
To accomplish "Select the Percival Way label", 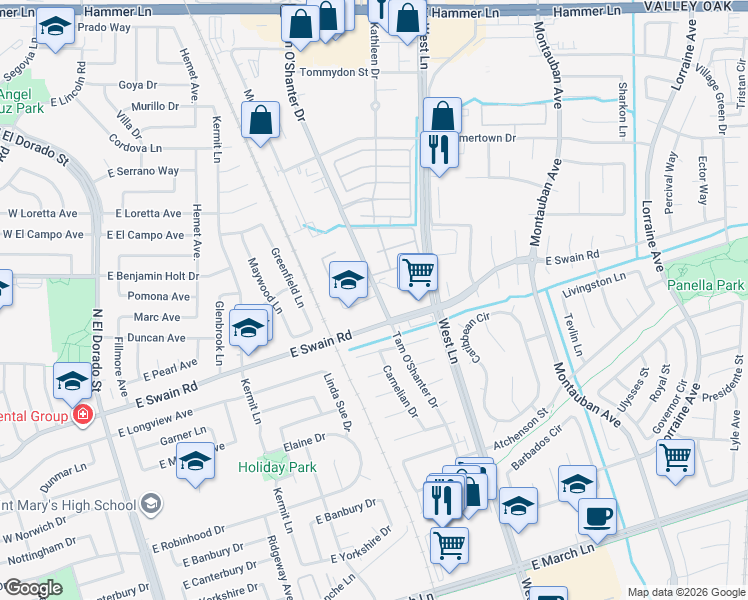I will [670, 183].
